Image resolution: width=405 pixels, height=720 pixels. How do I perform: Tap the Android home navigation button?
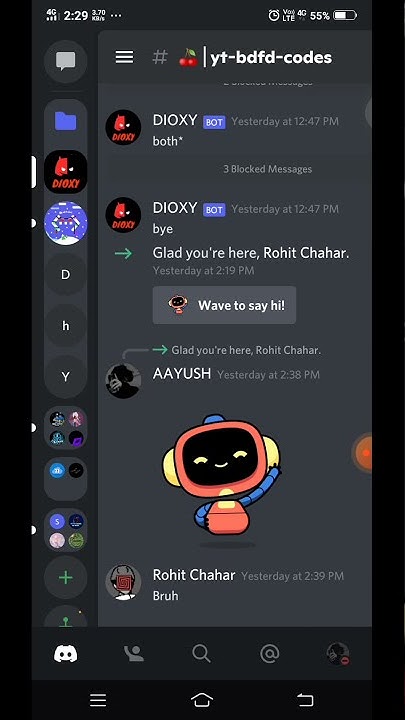pyautogui.click(x=202, y=700)
